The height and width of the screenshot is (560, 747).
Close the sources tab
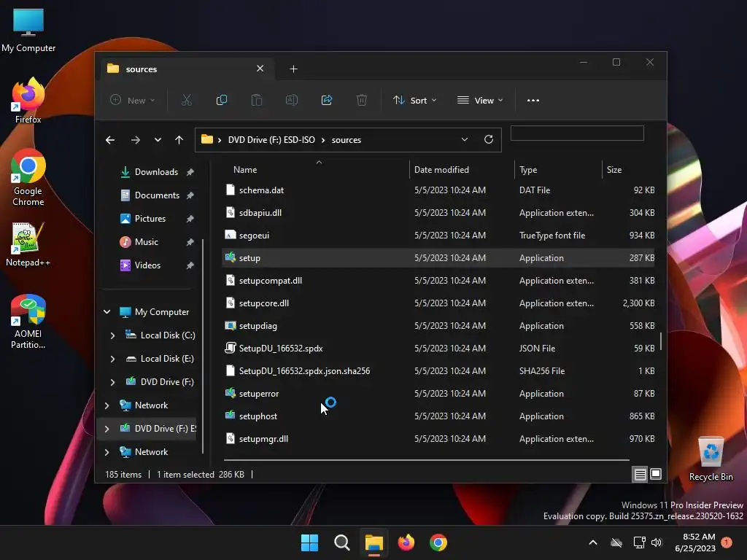click(260, 69)
